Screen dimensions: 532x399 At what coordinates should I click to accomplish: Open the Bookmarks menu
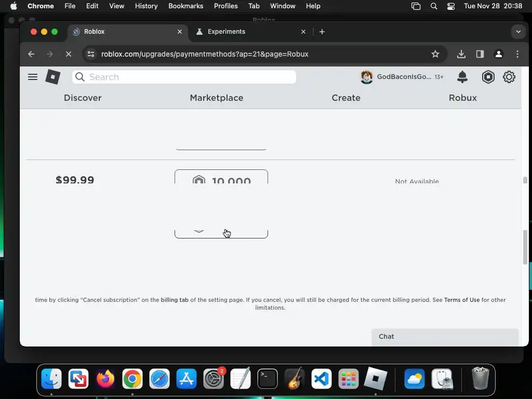tap(185, 6)
